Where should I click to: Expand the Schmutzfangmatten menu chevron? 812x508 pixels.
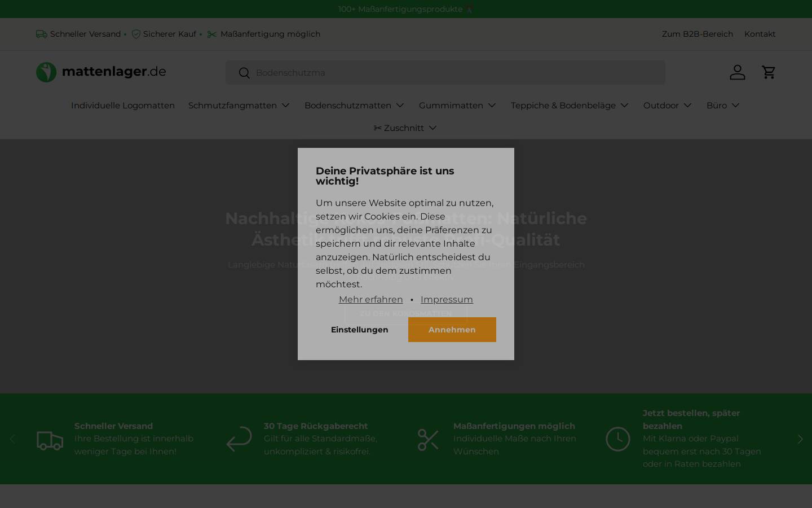tap(285, 106)
